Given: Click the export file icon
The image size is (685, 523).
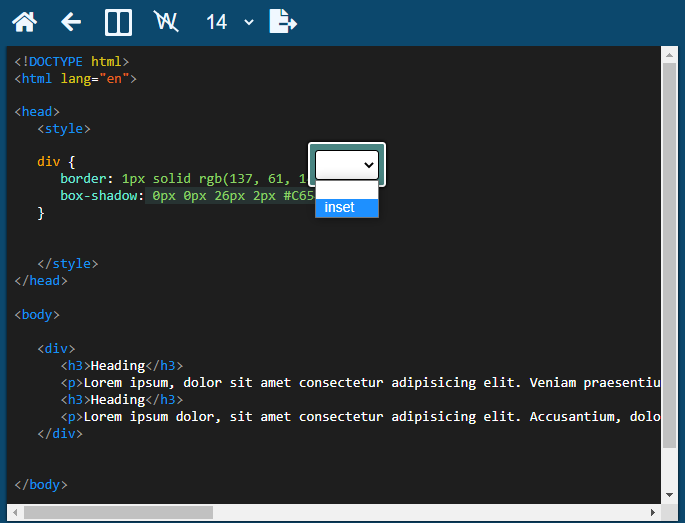Looking at the screenshot, I should [x=283, y=21].
